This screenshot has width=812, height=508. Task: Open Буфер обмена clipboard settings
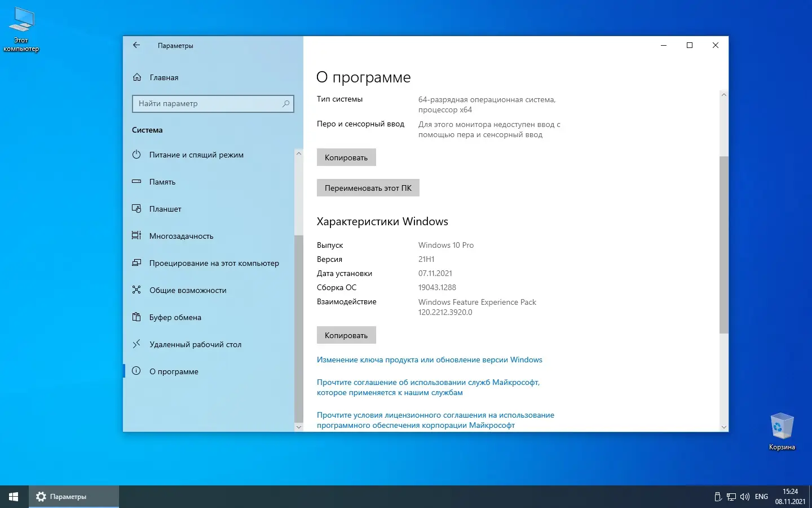pos(175,317)
